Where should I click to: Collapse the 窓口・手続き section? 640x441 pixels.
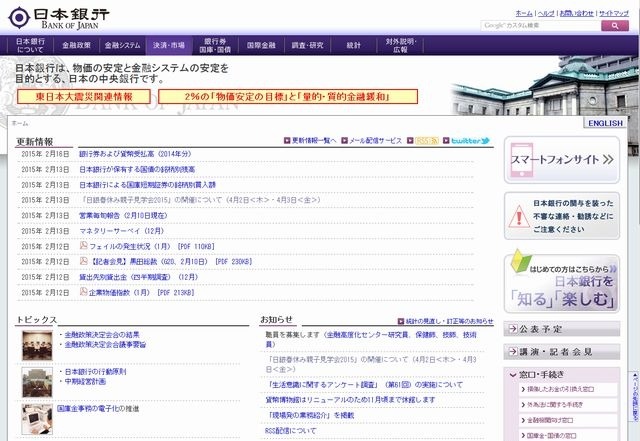coord(513,374)
